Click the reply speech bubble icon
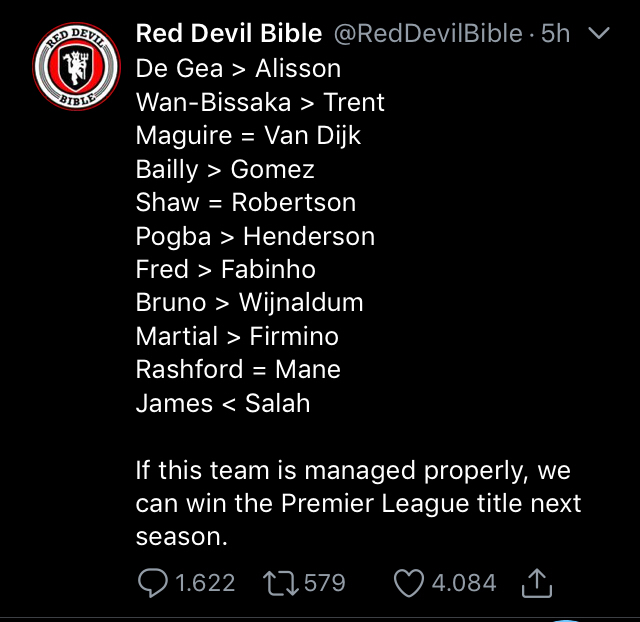 (153, 582)
